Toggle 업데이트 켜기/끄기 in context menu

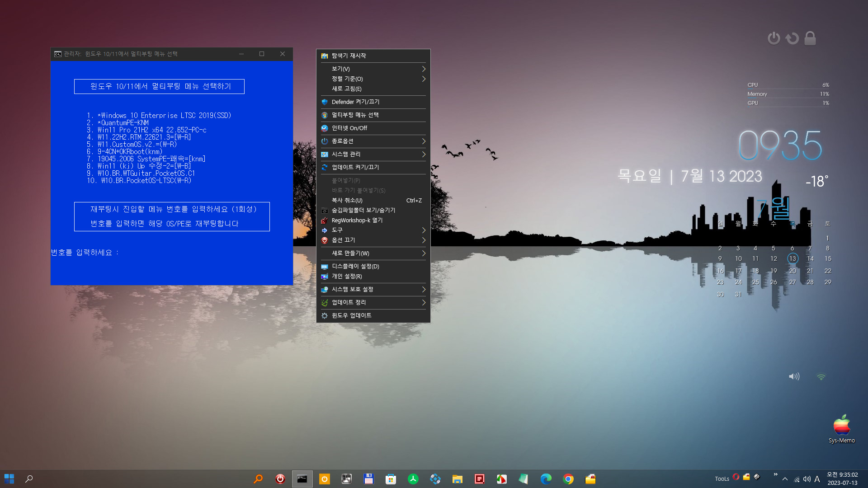(373, 168)
